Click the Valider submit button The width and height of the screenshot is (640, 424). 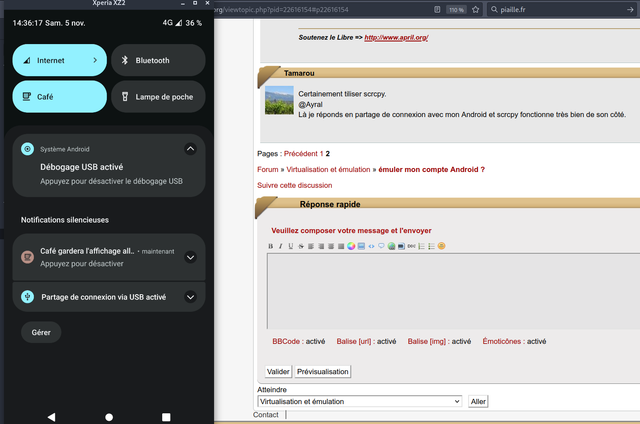[278, 372]
